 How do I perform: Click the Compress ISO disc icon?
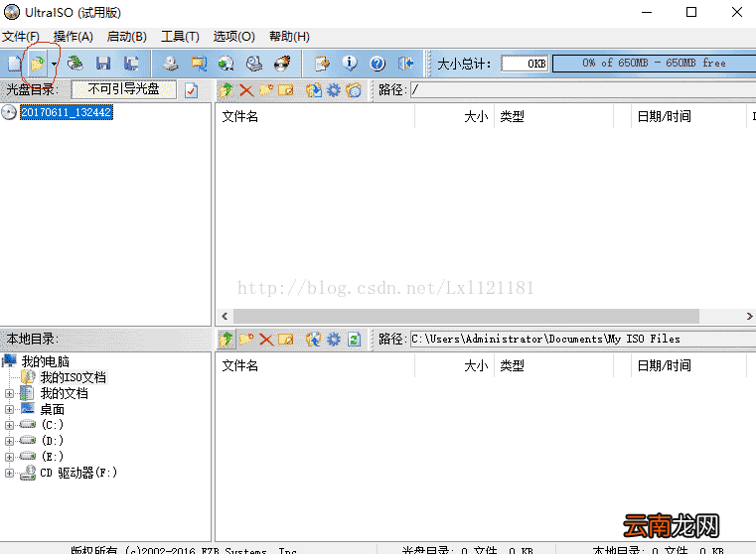226,64
